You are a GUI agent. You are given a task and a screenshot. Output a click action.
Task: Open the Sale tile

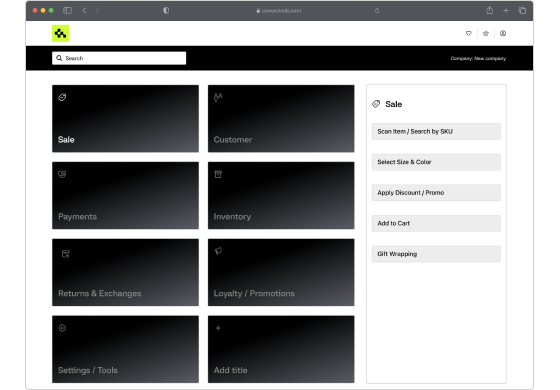125,119
